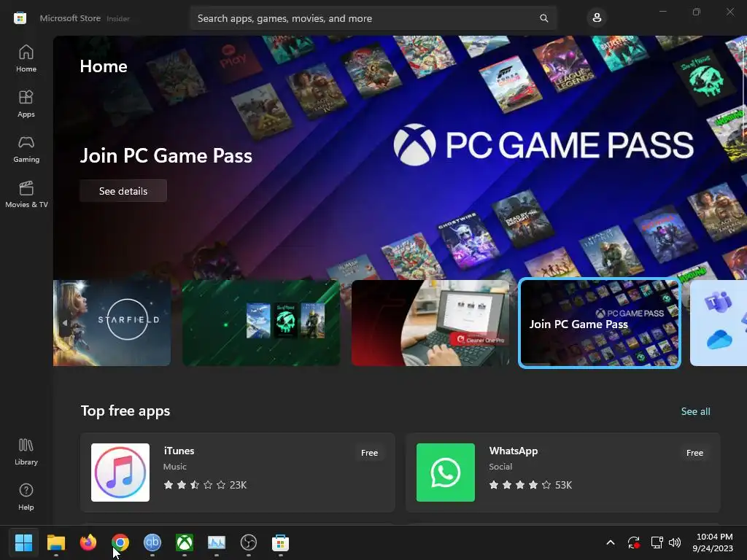Open the volume control in system tray
Image resolution: width=747 pixels, height=560 pixels.
click(675, 542)
